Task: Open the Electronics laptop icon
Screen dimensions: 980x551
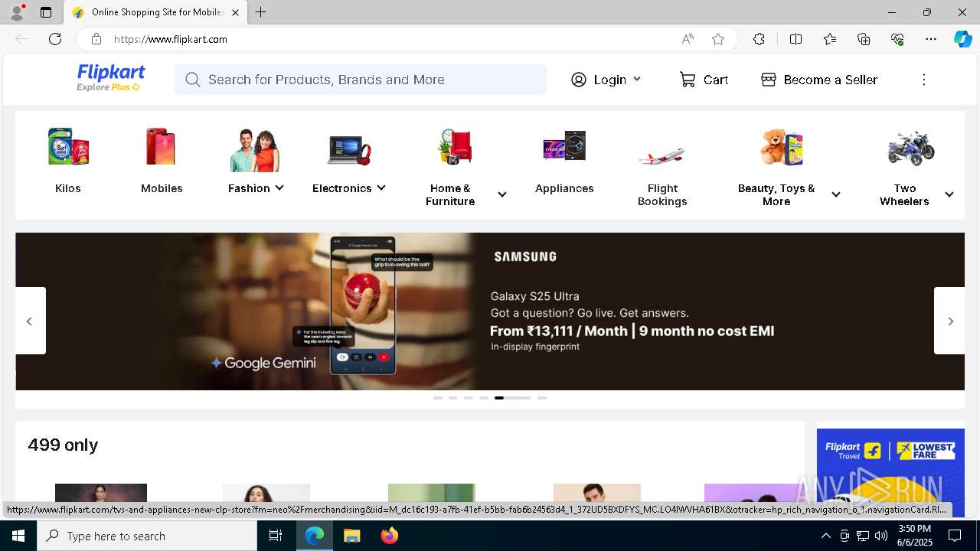Action: (x=348, y=149)
